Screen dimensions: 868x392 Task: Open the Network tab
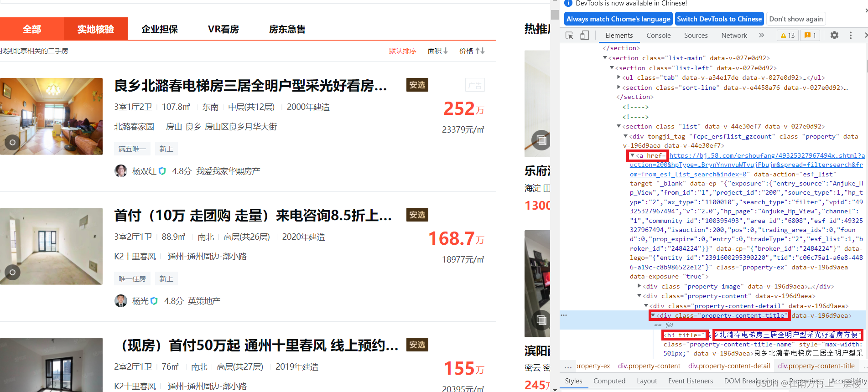(x=734, y=35)
